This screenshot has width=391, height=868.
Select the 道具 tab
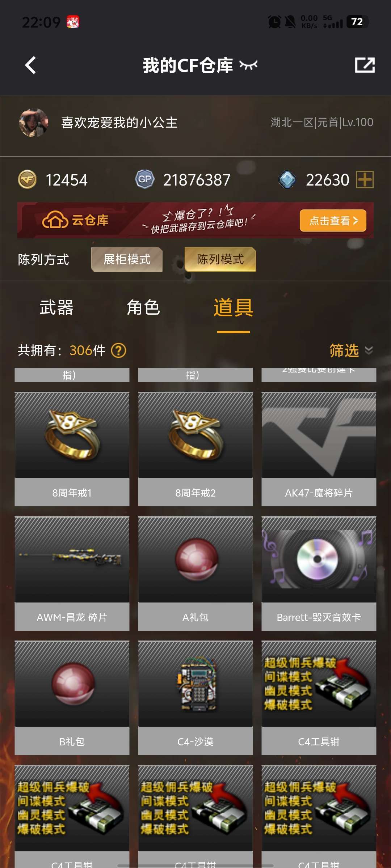click(x=234, y=308)
